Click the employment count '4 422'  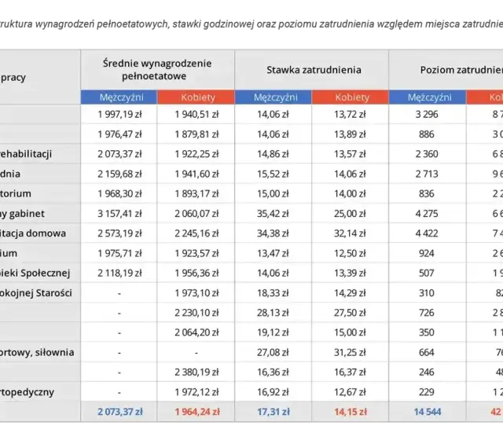(427, 233)
